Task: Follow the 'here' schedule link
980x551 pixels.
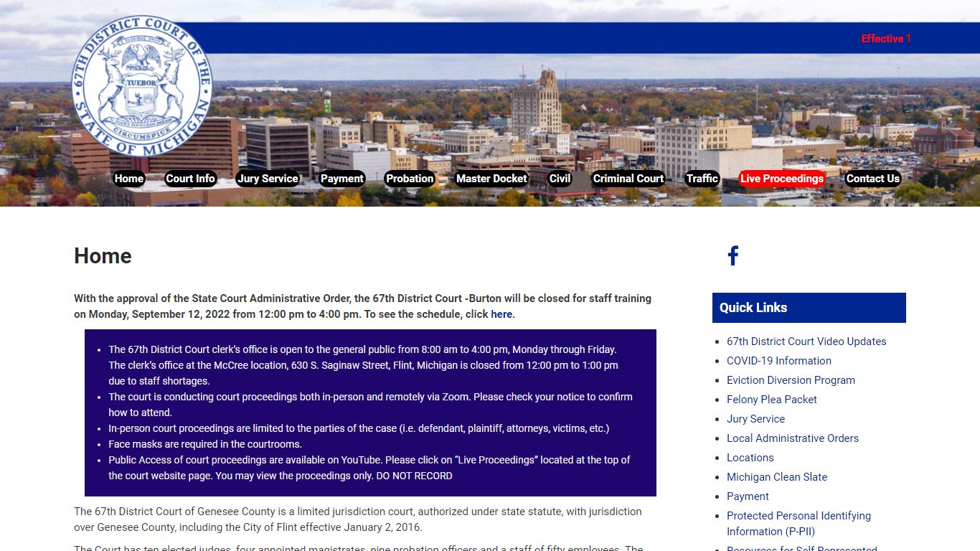Action: coord(501,314)
